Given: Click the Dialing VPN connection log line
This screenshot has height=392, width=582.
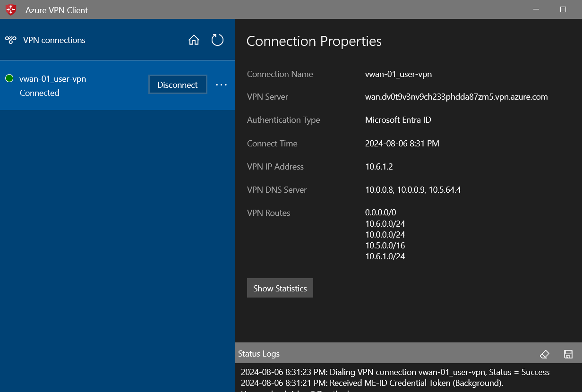Looking at the screenshot, I should tap(395, 372).
